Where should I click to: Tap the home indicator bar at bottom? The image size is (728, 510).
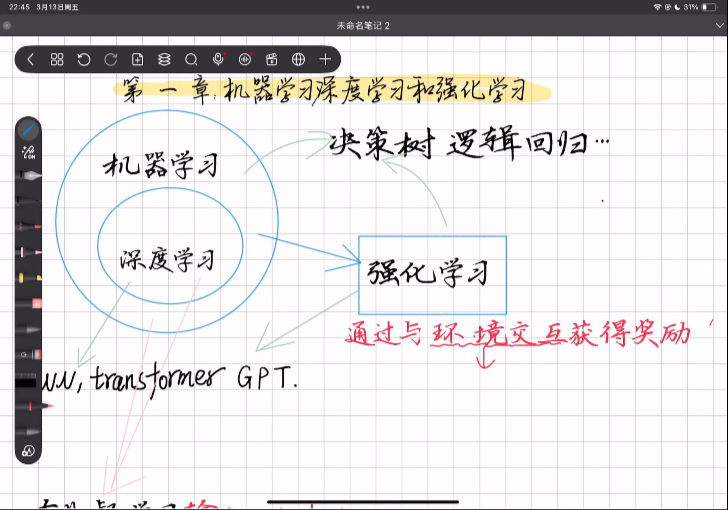pyautogui.click(x=363, y=502)
